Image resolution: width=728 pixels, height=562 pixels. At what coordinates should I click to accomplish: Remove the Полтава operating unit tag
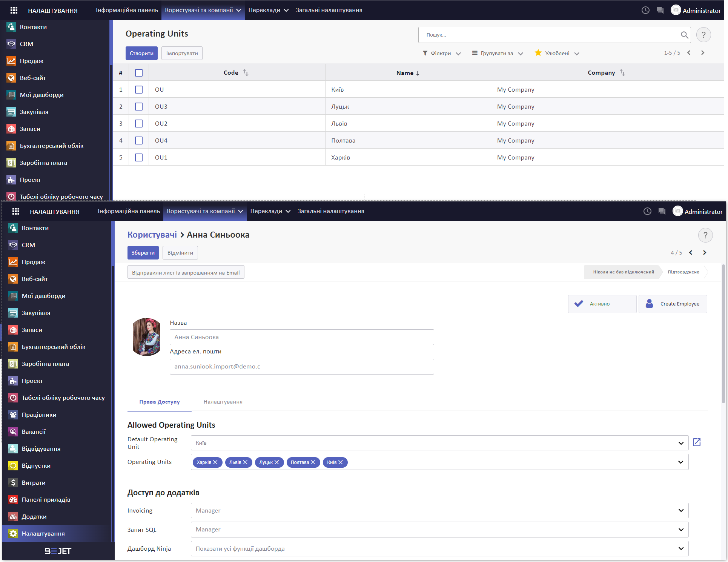pyautogui.click(x=313, y=462)
